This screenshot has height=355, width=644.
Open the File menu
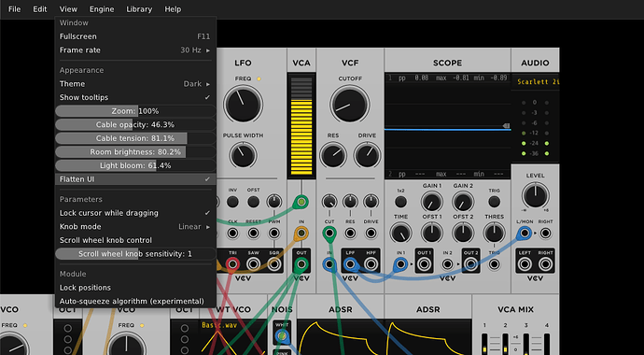point(14,9)
